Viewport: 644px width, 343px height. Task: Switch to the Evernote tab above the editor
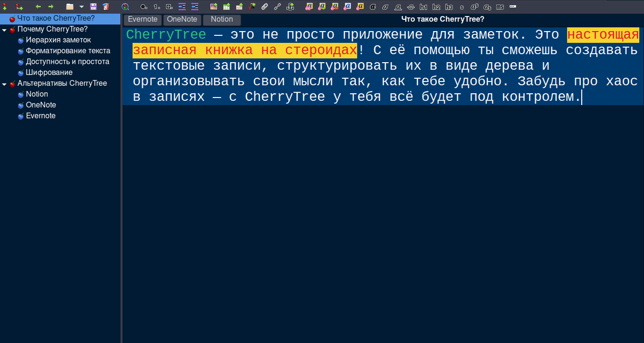143,20
